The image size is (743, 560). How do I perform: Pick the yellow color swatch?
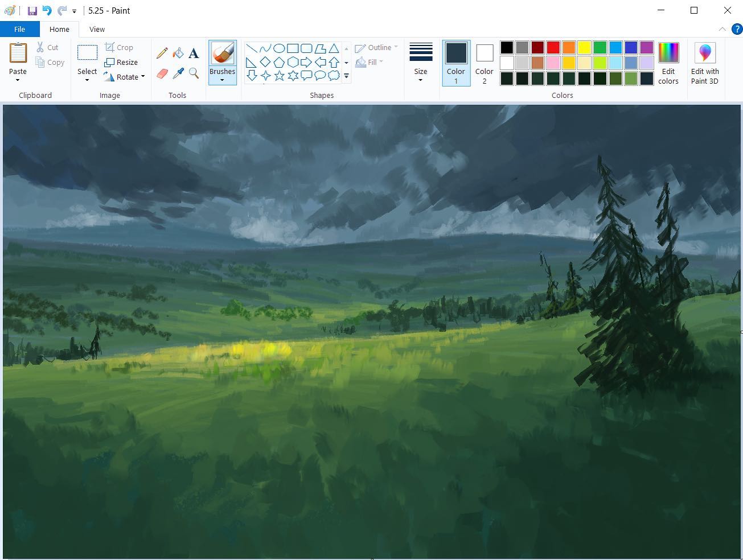pos(584,47)
